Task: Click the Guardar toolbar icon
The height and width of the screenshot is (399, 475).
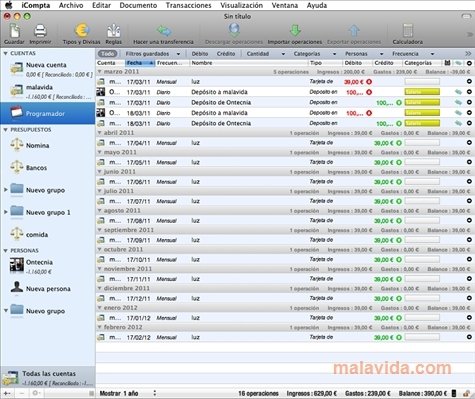Action: click(x=15, y=31)
